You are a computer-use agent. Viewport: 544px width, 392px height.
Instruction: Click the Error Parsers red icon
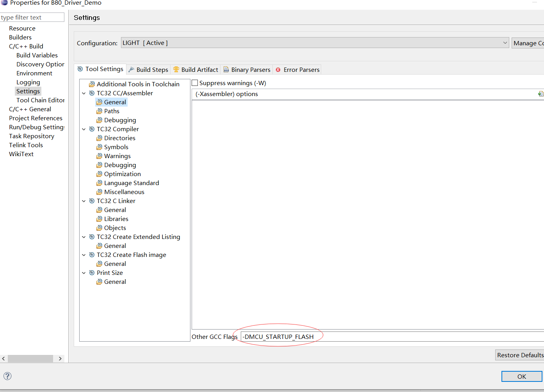click(278, 69)
